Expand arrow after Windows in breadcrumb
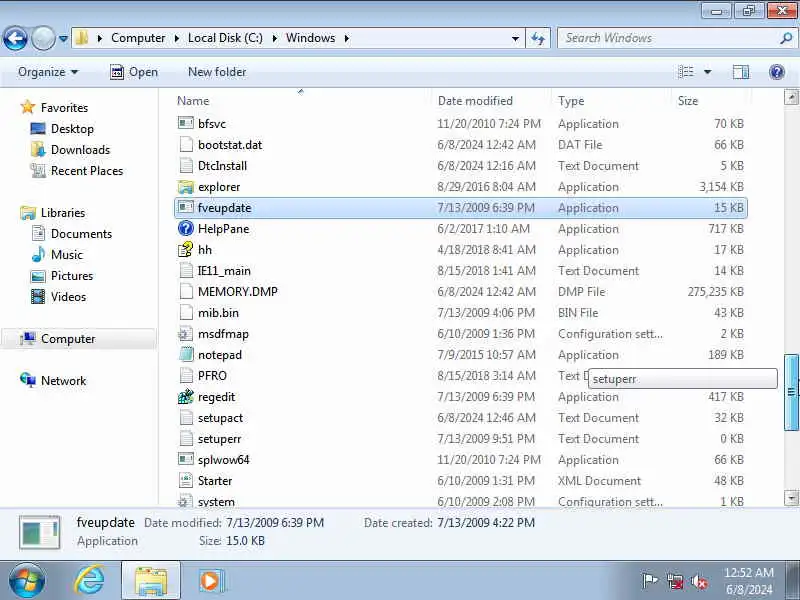This screenshot has height=600, width=800. click(x=347, y=38)
